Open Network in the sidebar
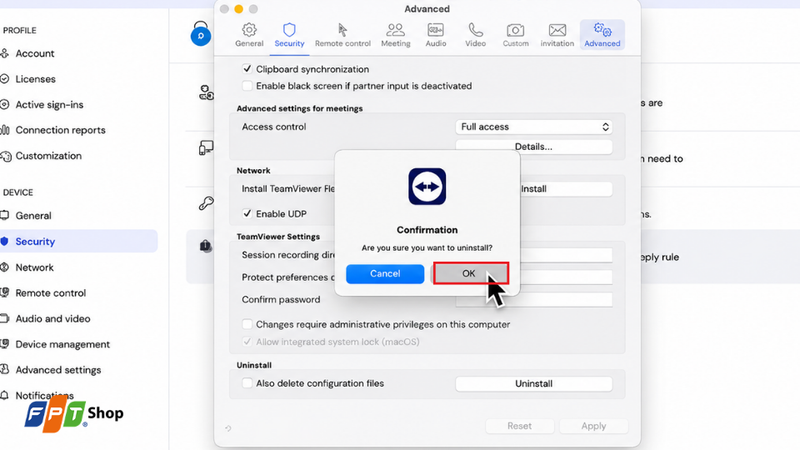 (x=34, y=267)
